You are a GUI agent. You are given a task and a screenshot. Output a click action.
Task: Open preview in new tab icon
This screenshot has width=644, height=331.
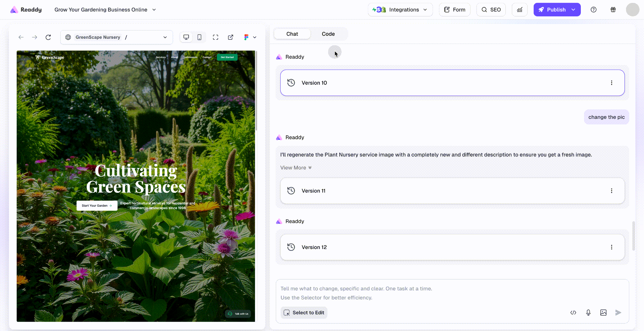click(231, 37)
